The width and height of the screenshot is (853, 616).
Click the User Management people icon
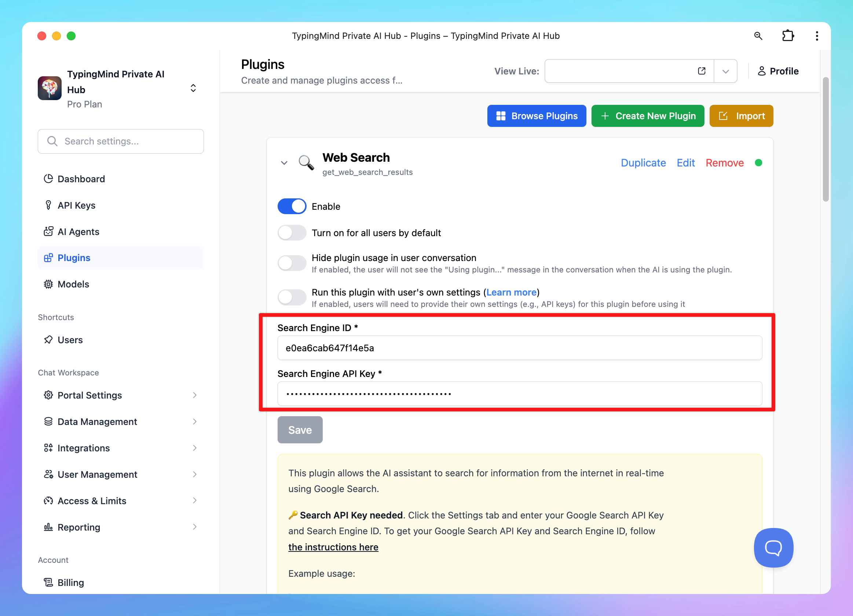pos(48,474)
